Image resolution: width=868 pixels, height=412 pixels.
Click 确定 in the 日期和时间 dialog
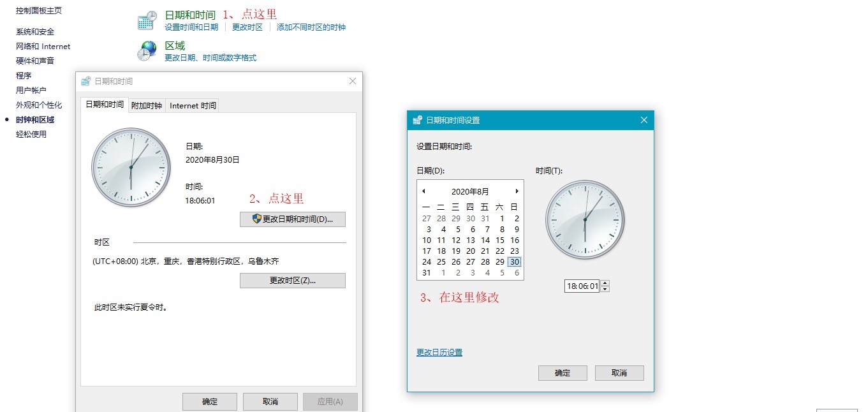210,402
